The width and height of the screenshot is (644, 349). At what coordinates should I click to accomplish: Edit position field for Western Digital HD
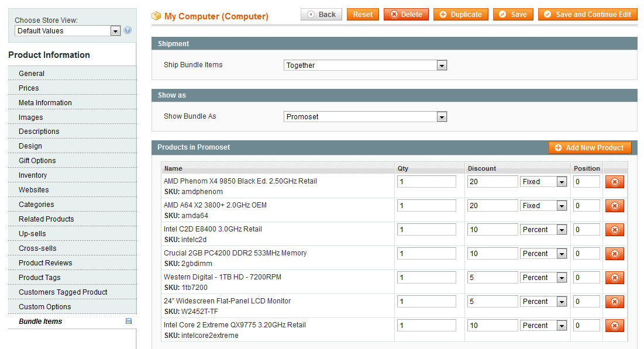[586, 278]
